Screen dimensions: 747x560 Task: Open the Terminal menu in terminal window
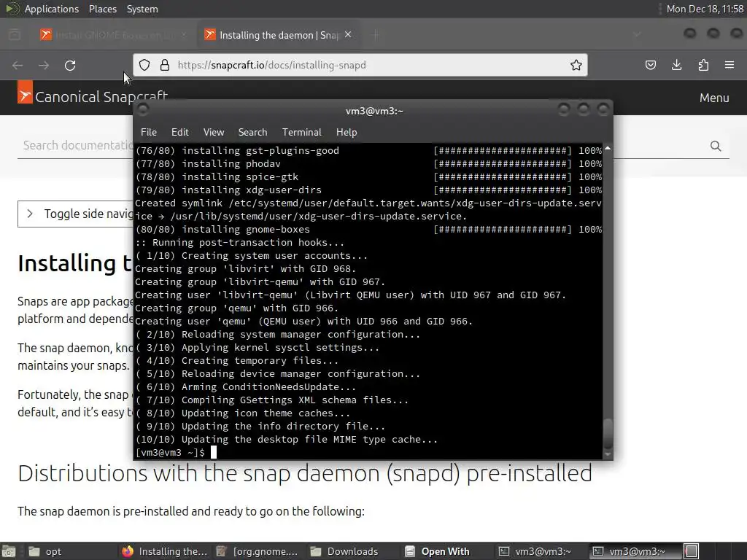[301, 133]
